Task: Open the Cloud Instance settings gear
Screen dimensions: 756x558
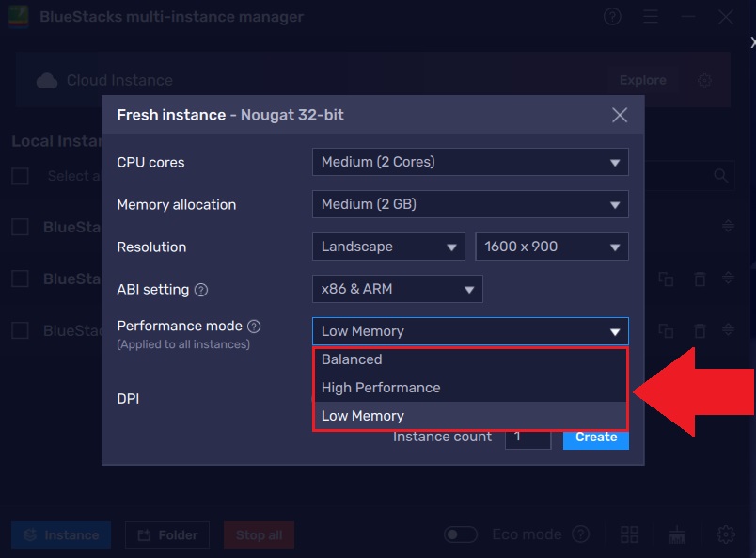Action: pos(704,81)
